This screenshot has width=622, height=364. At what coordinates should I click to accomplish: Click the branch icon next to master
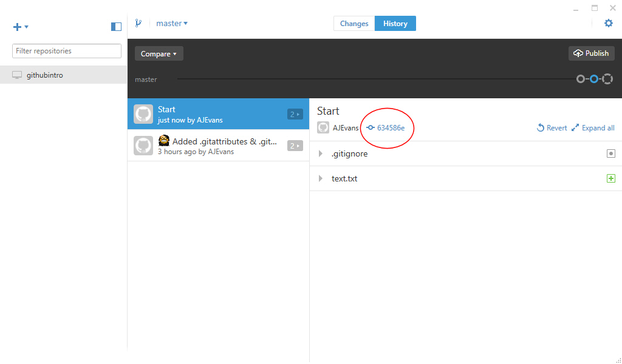pyautogui.click(x=138, y=24)
